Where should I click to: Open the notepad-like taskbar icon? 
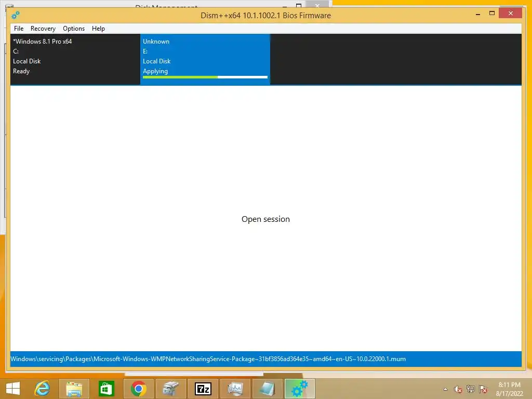(267, 389)
